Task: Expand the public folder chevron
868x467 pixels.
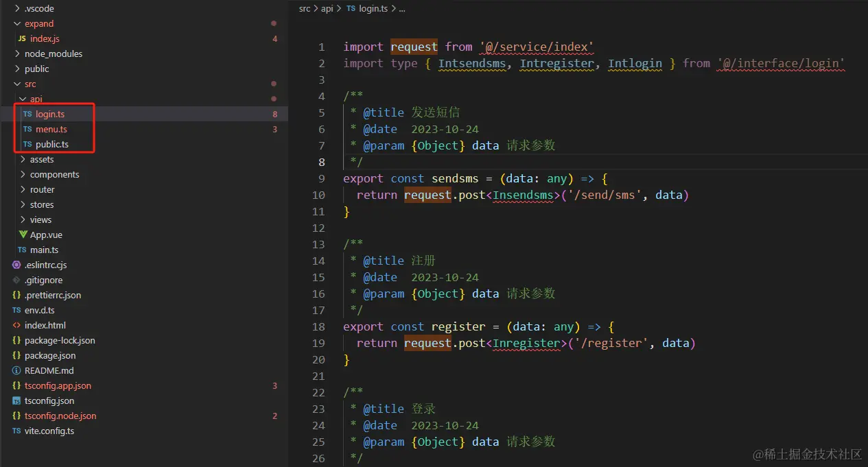Action: click(x=17, y=69)
